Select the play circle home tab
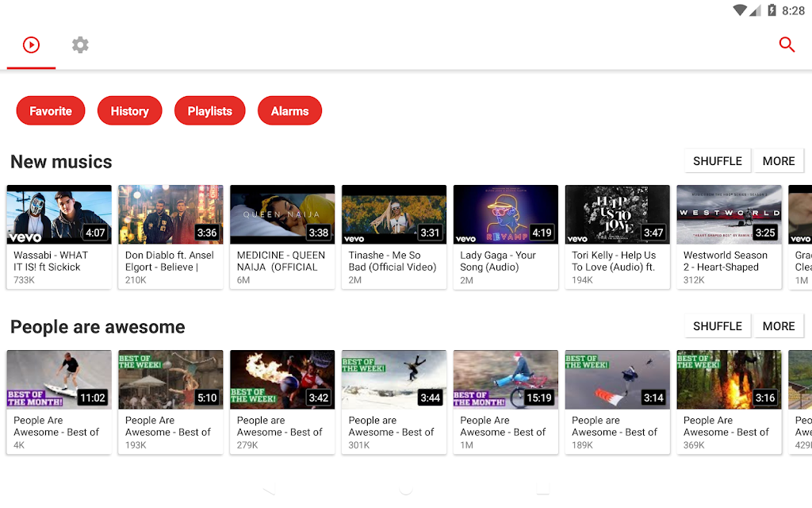812x508 pixels. click(x=31, y=44)
